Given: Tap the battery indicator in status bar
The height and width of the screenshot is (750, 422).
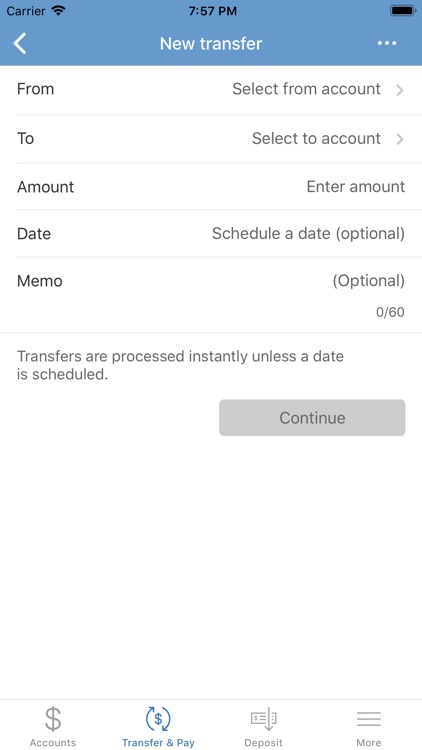Looking at the screenshot, I should [402, 11].
